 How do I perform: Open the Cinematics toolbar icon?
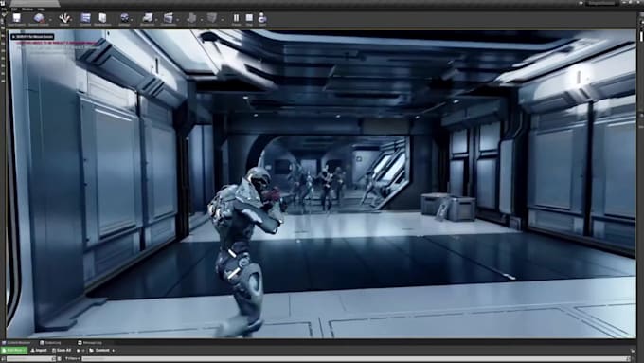[168, 19]
